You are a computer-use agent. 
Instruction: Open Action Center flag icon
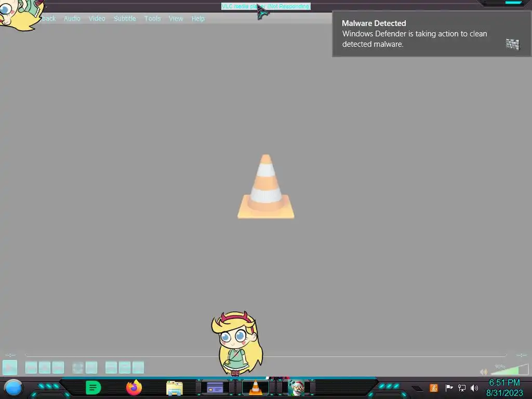point(449,388)
